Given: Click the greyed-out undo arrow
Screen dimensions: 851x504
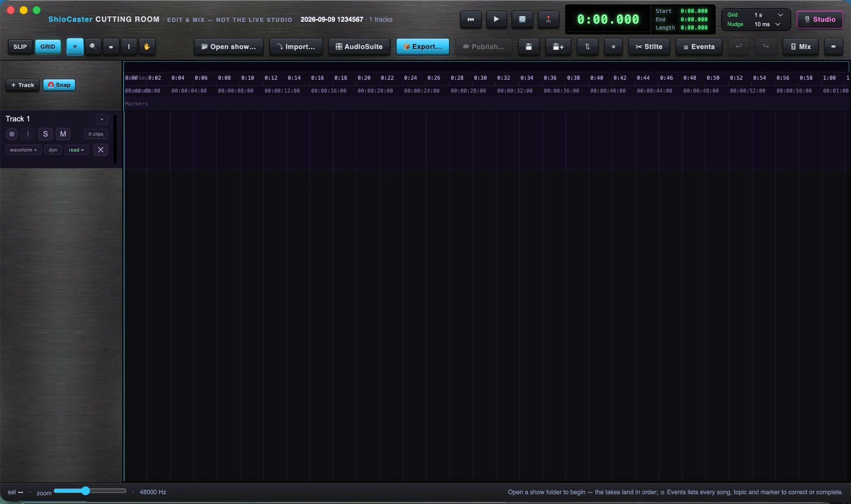Looking at the screenshot, I should 739,47.
